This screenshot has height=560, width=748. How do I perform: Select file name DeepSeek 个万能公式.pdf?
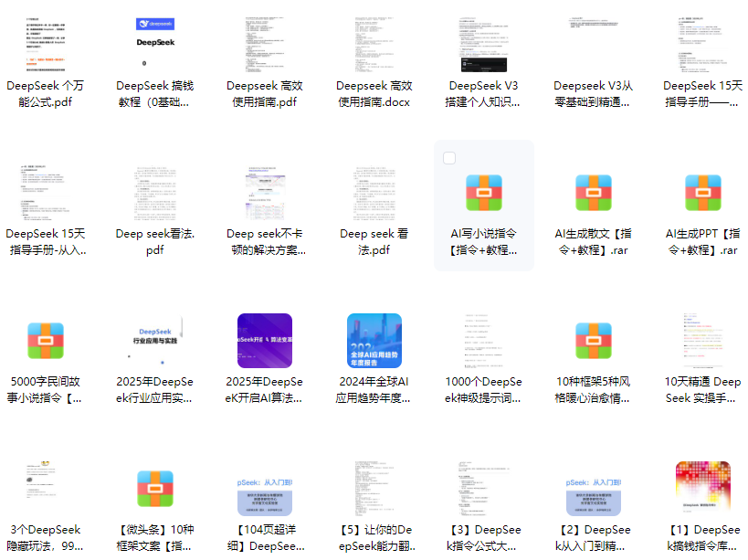point(46,94)
